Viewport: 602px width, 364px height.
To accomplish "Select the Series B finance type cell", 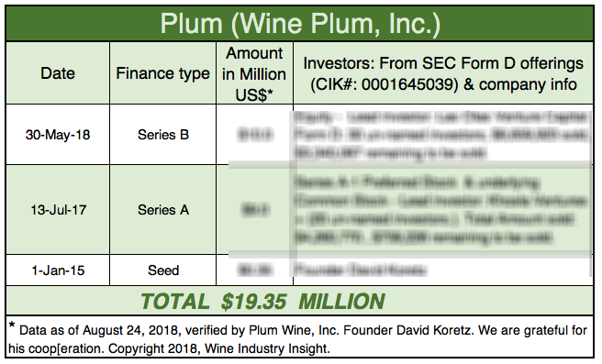I will tap(162, 135).
